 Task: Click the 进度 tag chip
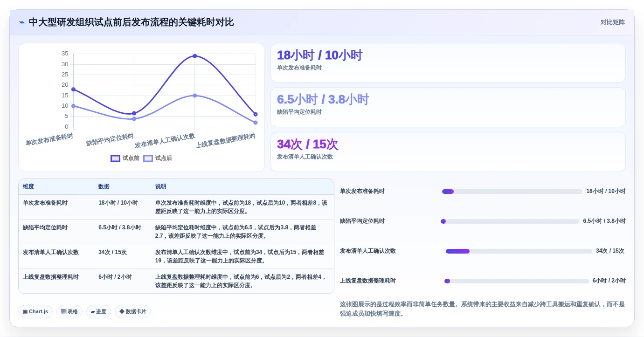click(98, 311)
